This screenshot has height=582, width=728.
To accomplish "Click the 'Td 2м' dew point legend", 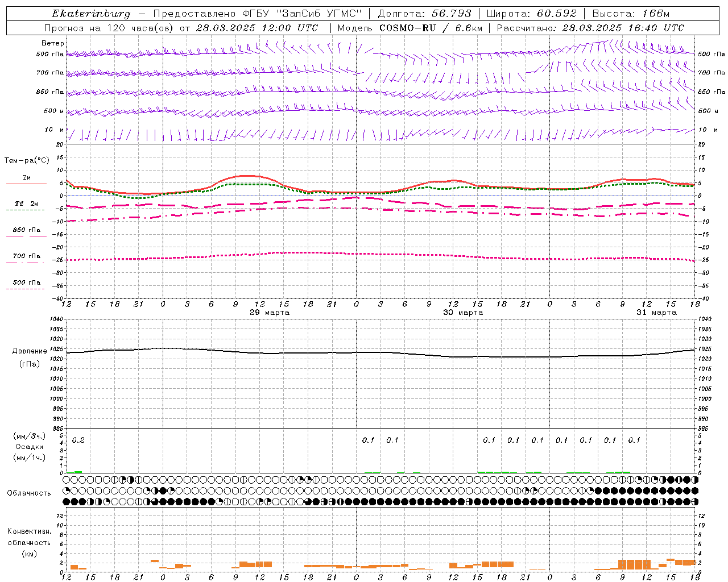I will pos(27,203).
